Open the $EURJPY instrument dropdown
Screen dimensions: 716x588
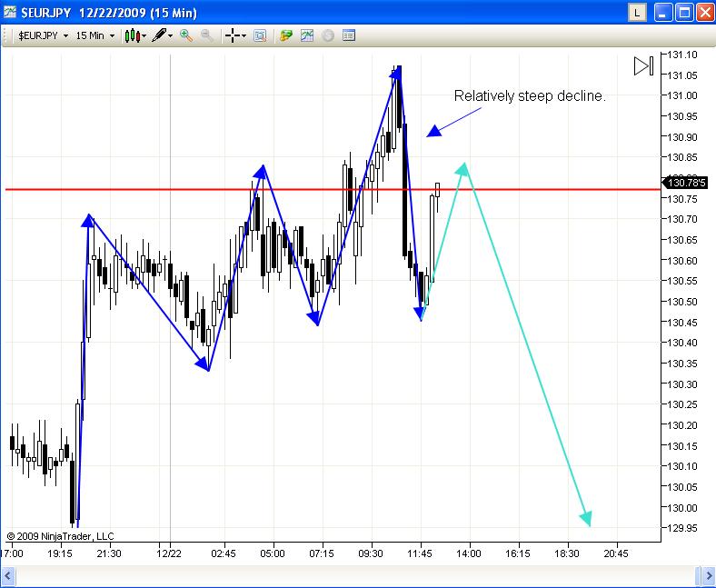click(x=43, y=35)
